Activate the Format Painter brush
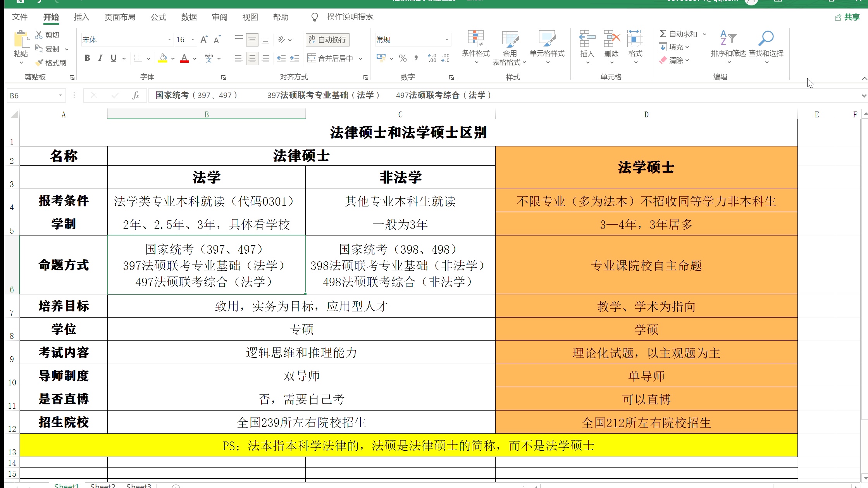The image size is (868, 488). (39, 62)
